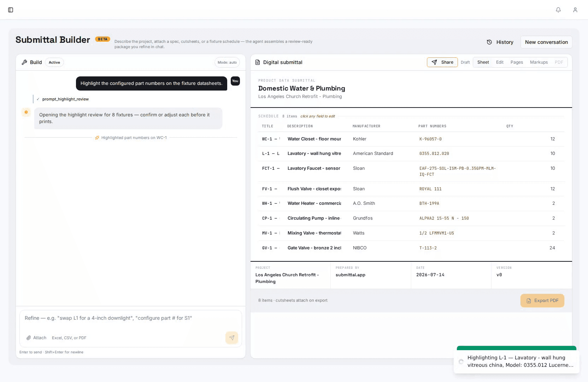This screenshot has width=588, height=382.
Task: Edit the Domestic Water & Plumbing title
Action: pyautogui.click(x=302, y=88)
